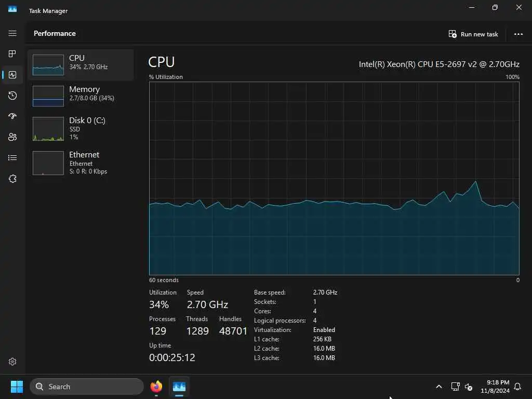Click the Performance page heading
The height and width of the screenshot is (399, 532).
(55, 33)
